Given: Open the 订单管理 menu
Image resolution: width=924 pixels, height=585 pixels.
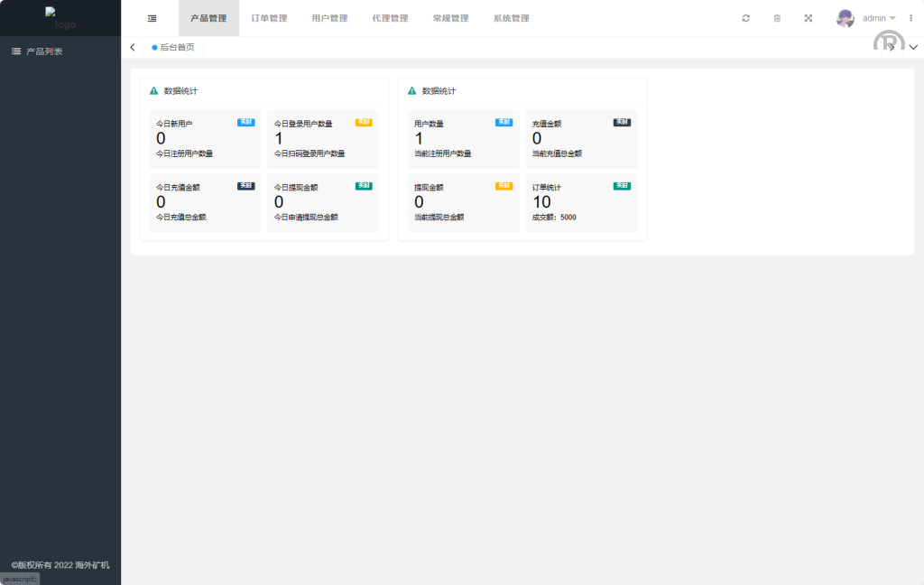Looking at the screenshot, I should point(269,18).
